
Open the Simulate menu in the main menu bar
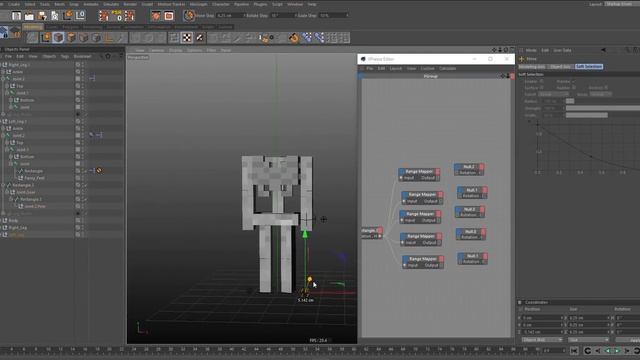coord(111,4)
